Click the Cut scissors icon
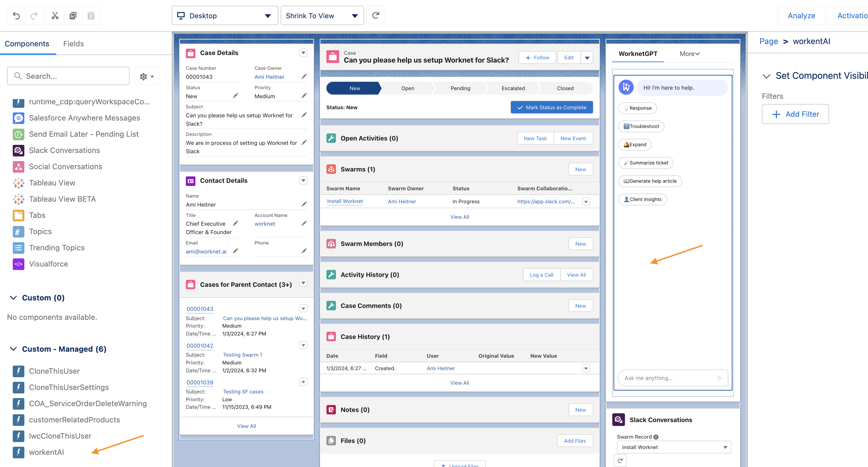Image resolution: width=868 pixels, height=467 pixels. coord(55,15)
